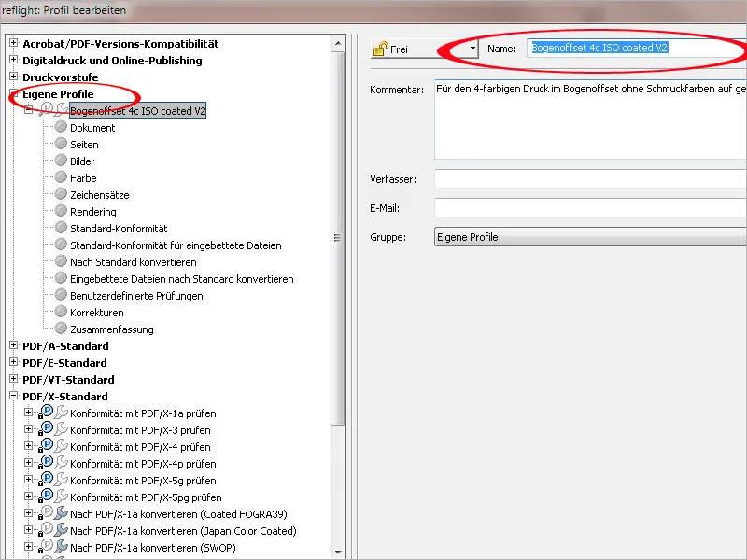Click the icon before "Konformität mit PDF/X-5pg prüfen"
Viewport: 747px width, 560px height.
tap(46, 497)
